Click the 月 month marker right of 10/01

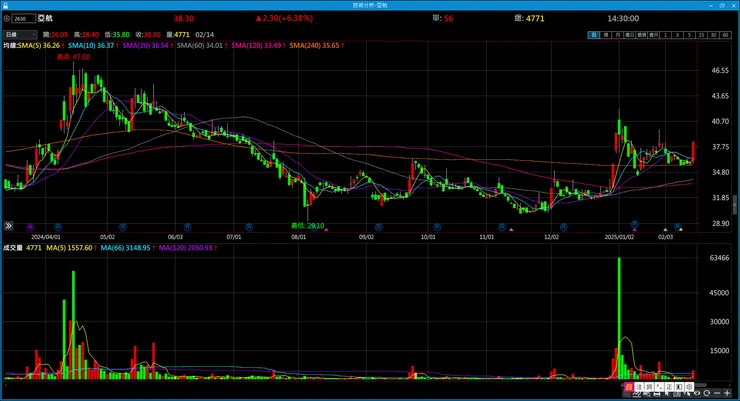point(437,227)
